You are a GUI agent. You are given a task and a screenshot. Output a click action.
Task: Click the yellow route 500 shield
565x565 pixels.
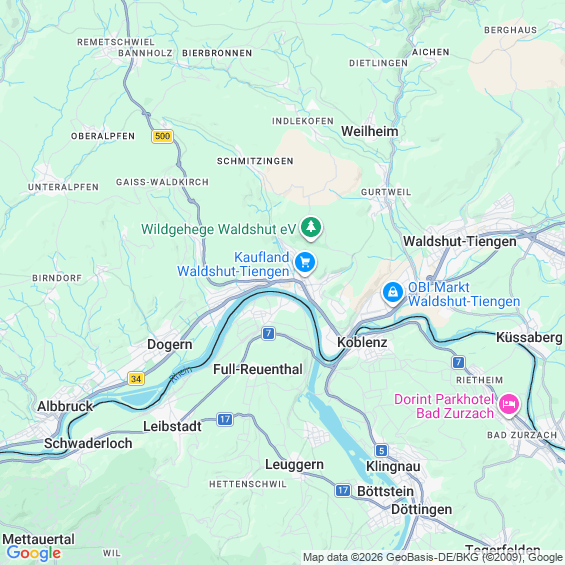pos(163,136)
